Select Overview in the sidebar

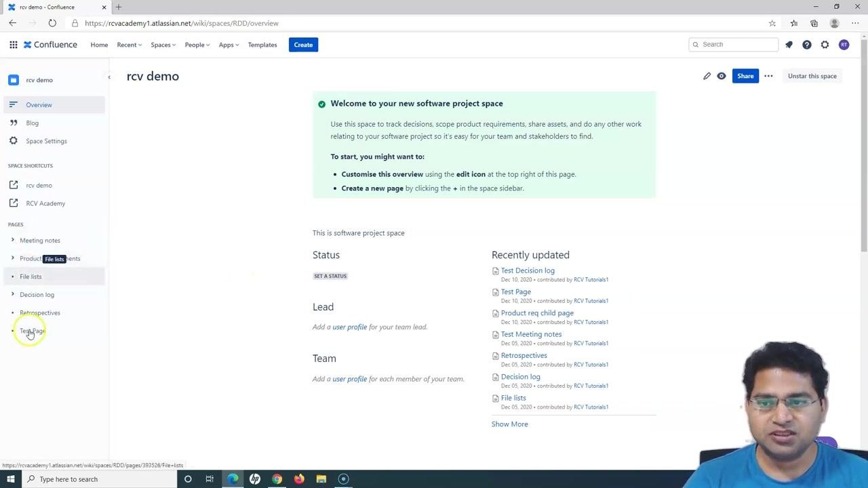pos(54,105)
